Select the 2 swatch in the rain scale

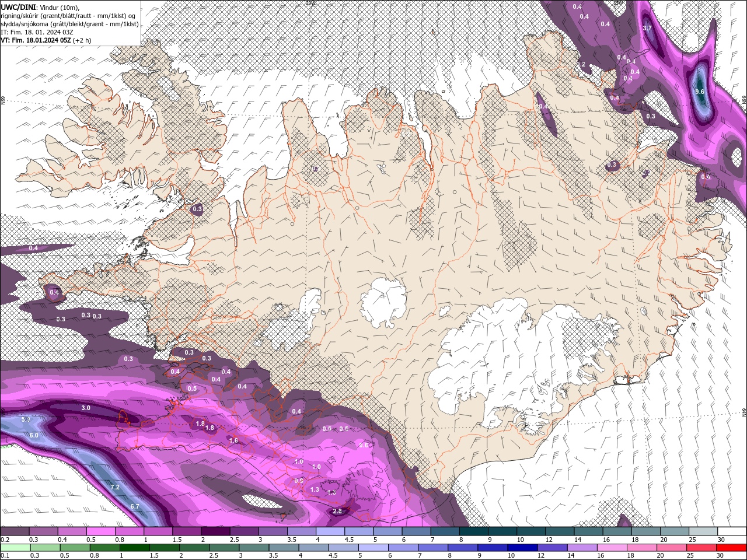coord(194,547)
